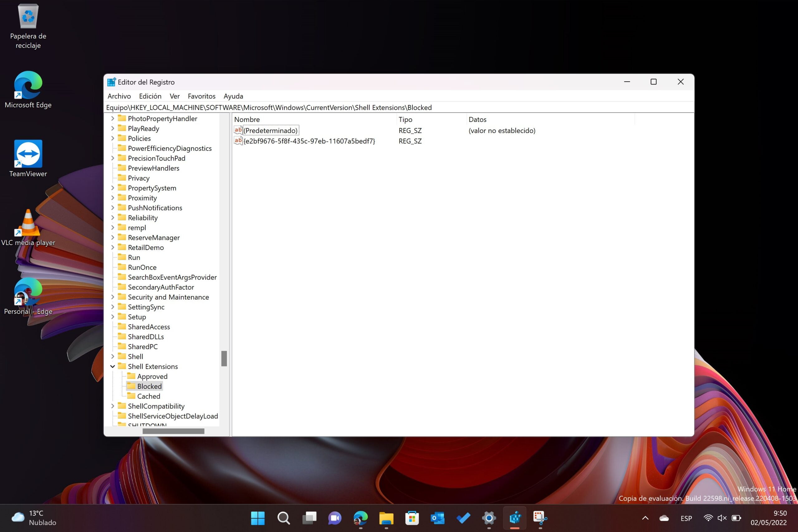Open Teams Chat from taskbar
The width and height of the screenshot is (798, 532).
click(334, 518)
